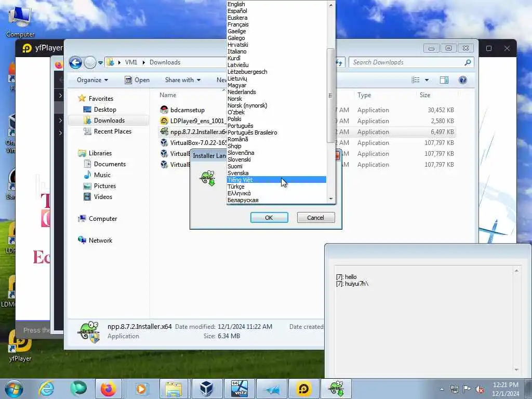
Task: Launch Internet Explorer from taskbar
Action: pyautogui.click(x=46, y=389)
